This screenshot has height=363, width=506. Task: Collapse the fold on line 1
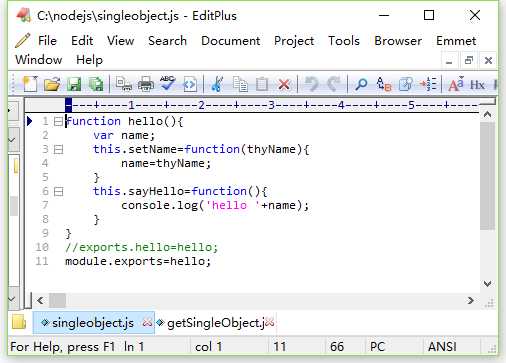click(x=58, y=121)
